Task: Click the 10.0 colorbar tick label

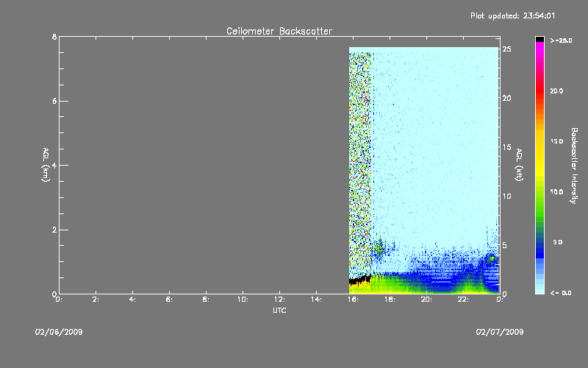Action: coord(556,192)
